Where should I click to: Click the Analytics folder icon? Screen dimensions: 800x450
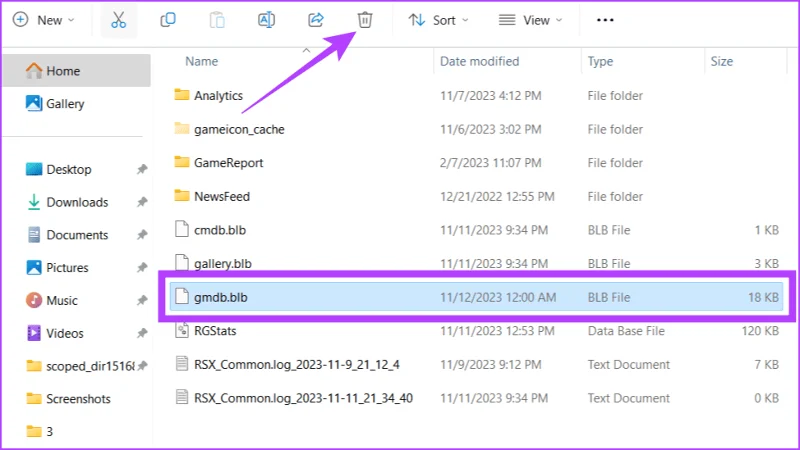pos(182,94)
